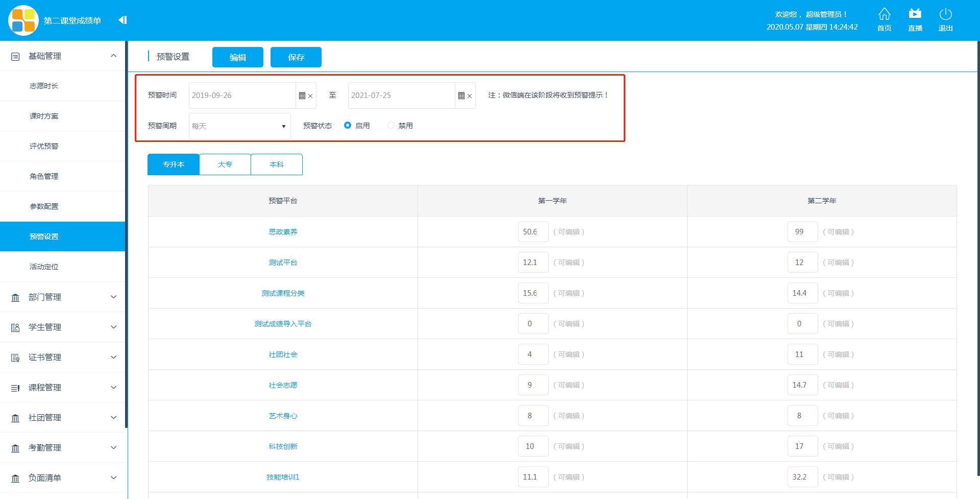Click the 保存 button
980x499 pixels.
[x=296, y=57]
